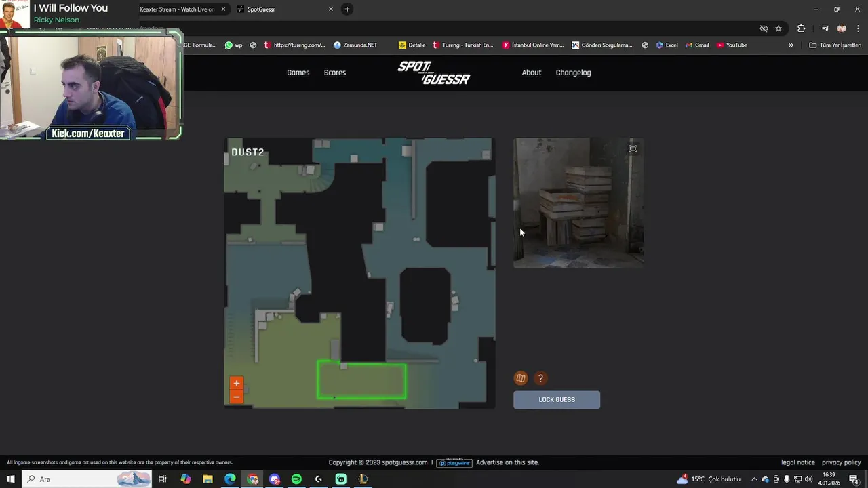
Task: Close the SpotGuessr tab
Action: tap(331, 9)
